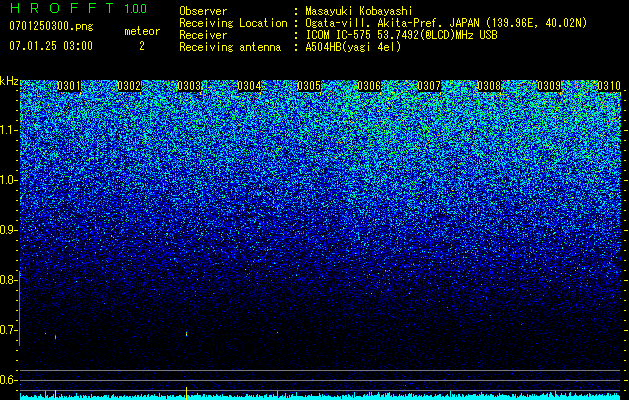Click the 0306 time marker
Viewport: 629px width, 400px height.
(369, 86)
